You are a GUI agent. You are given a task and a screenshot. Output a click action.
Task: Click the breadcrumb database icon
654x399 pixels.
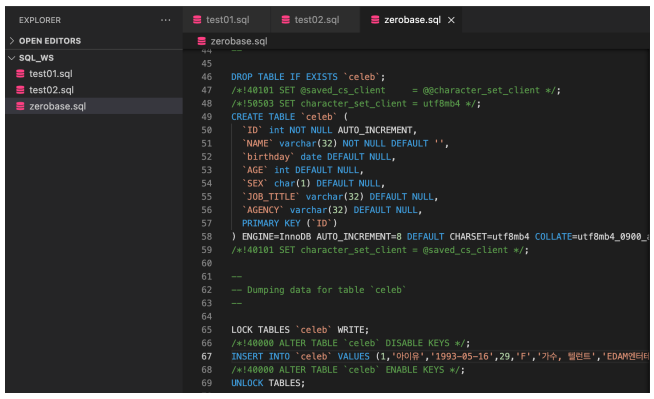coord(201,41)
